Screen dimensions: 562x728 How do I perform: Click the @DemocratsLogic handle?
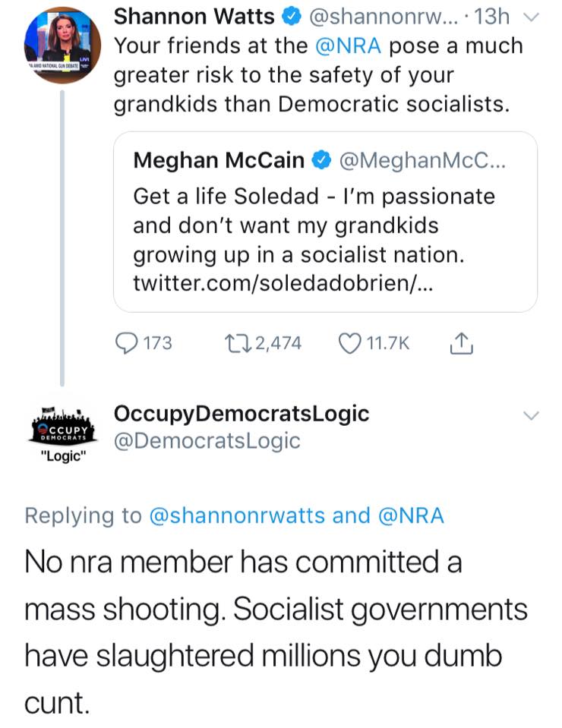click(x=207, y=440)
